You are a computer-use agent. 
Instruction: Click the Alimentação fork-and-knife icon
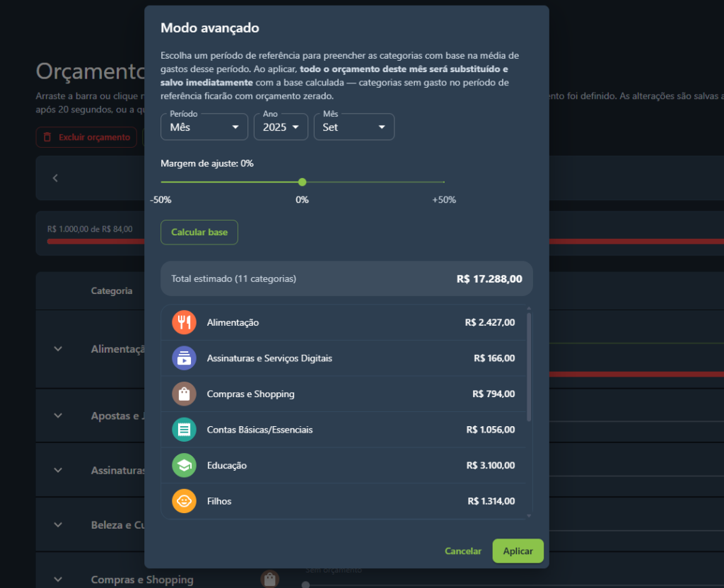(x=184, y=322)
